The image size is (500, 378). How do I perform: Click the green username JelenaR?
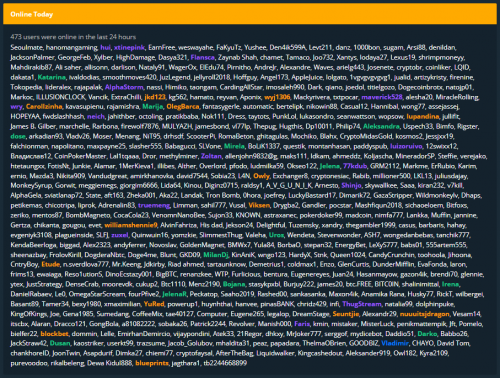tap(175, 294)
